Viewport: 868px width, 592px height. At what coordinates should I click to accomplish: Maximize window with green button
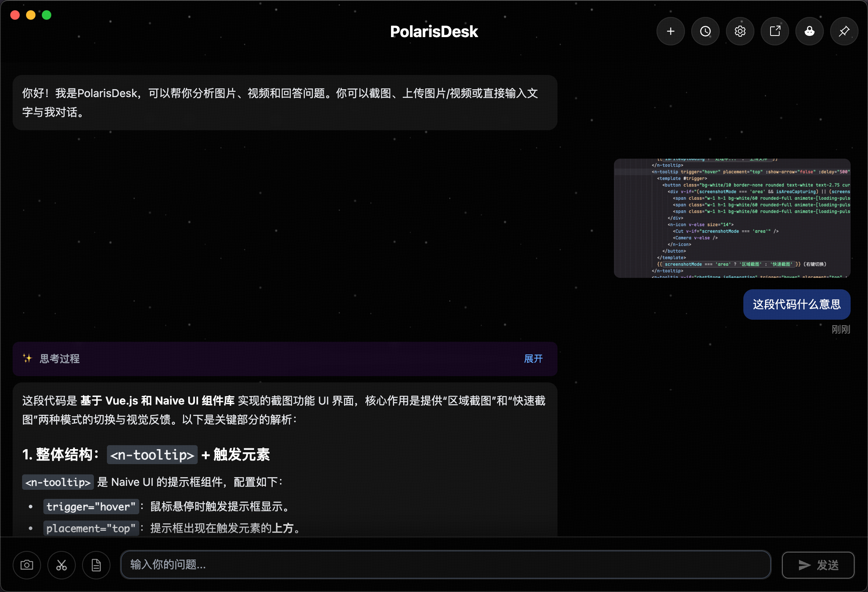[47, 15]
